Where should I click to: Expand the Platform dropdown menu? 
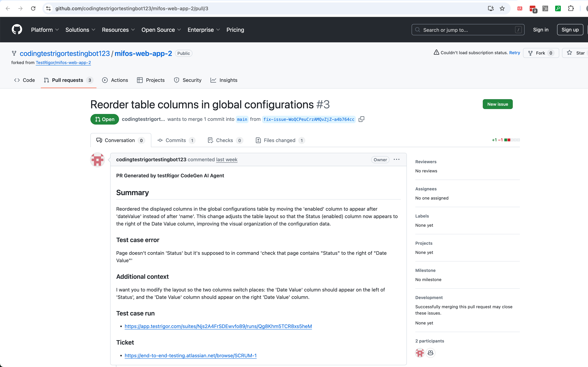pos(45,30)
